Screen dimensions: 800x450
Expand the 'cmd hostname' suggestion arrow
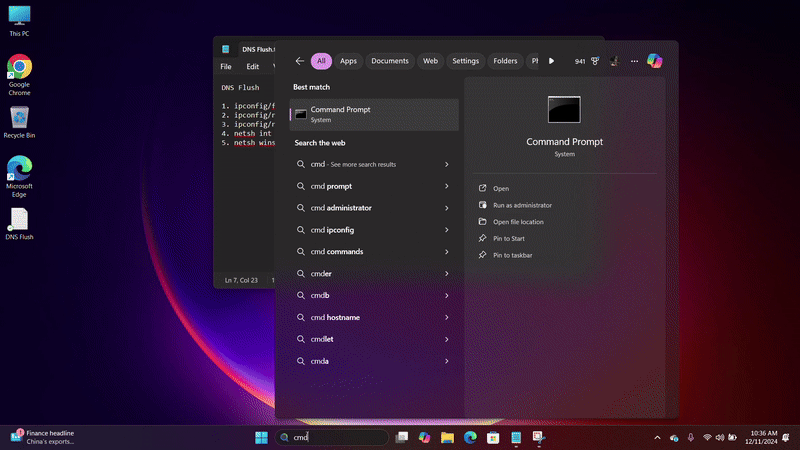pyautogui.click(x=446, y=317)
